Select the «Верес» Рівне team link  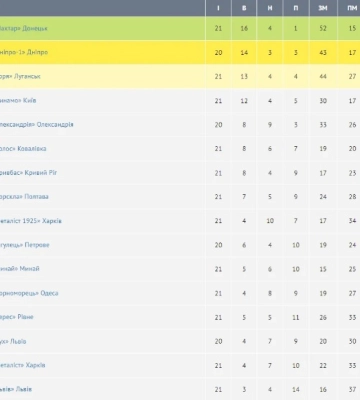pos(17,317)
